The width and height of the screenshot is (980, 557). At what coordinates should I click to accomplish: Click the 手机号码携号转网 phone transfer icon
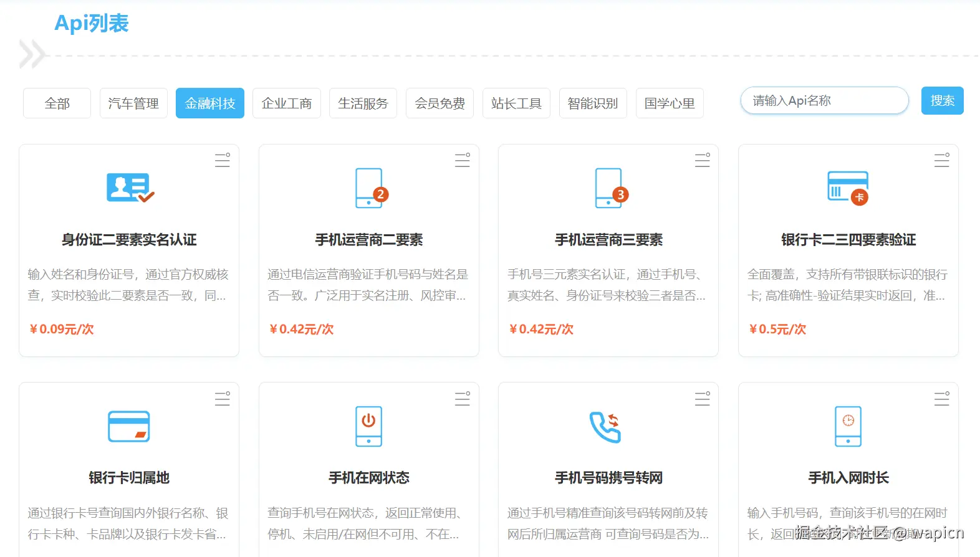(x=605, y=427)
